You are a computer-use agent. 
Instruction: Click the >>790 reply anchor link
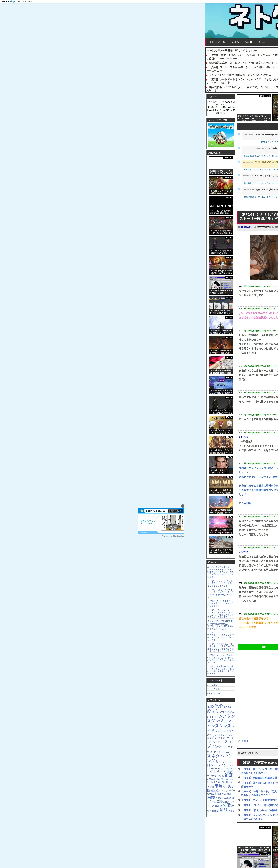(x=243, y=437)
